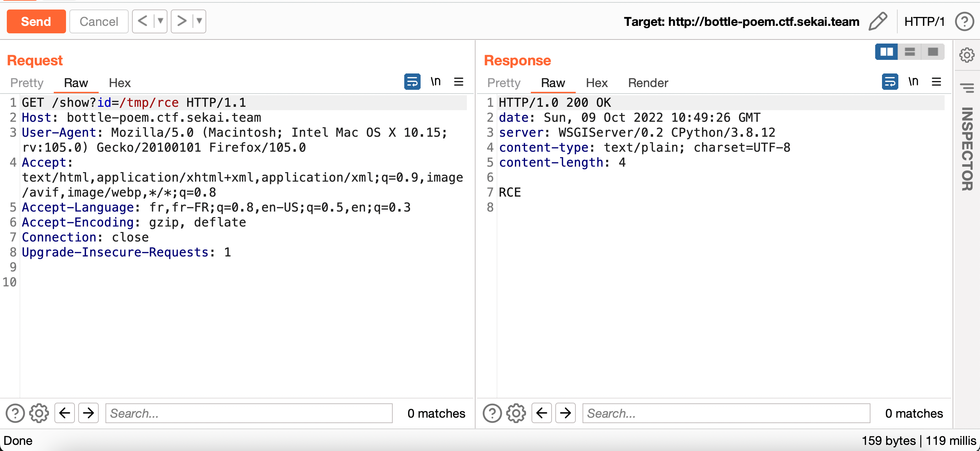Open Response search settings gear

point(516,413)
